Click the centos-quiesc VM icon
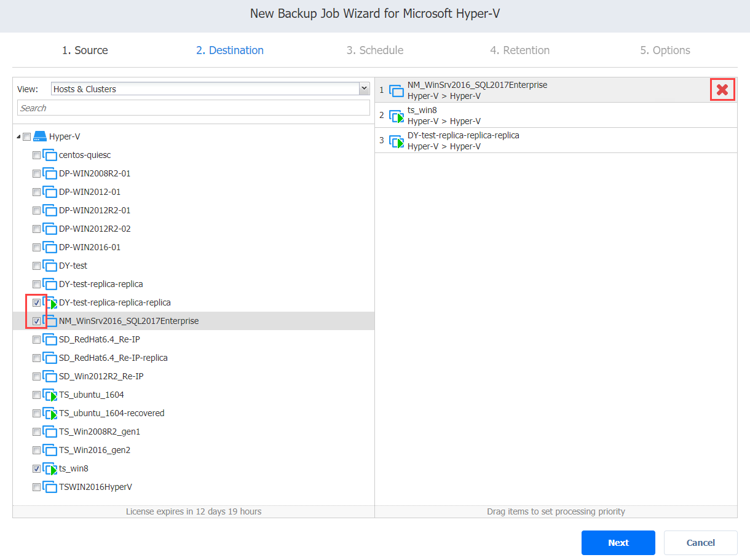 point(50,155)
